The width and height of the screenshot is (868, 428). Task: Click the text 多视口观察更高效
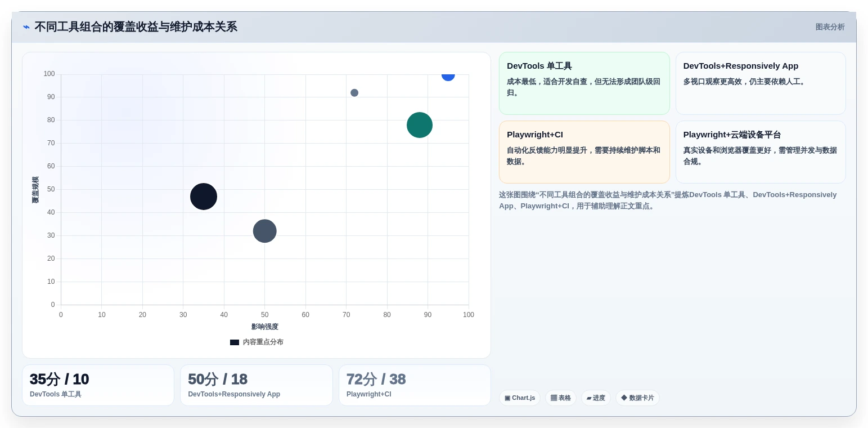coord(712,82)
